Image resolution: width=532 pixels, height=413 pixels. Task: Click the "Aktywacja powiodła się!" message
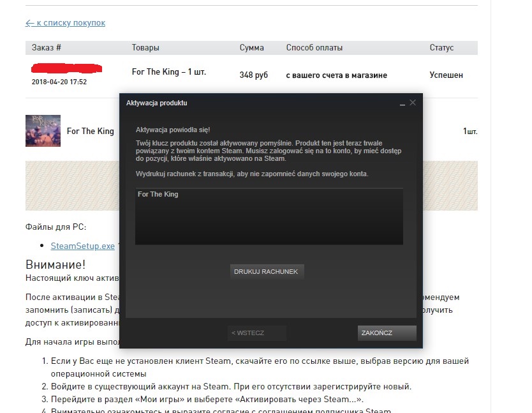173,130
